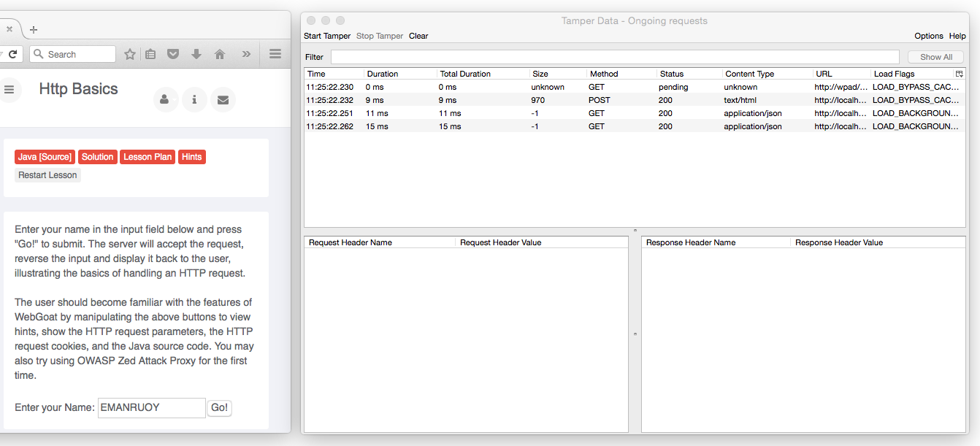The image size is (980, 446).
Task: Toggle the WebGoat sidebar menu button
Action: coord(9,89)
